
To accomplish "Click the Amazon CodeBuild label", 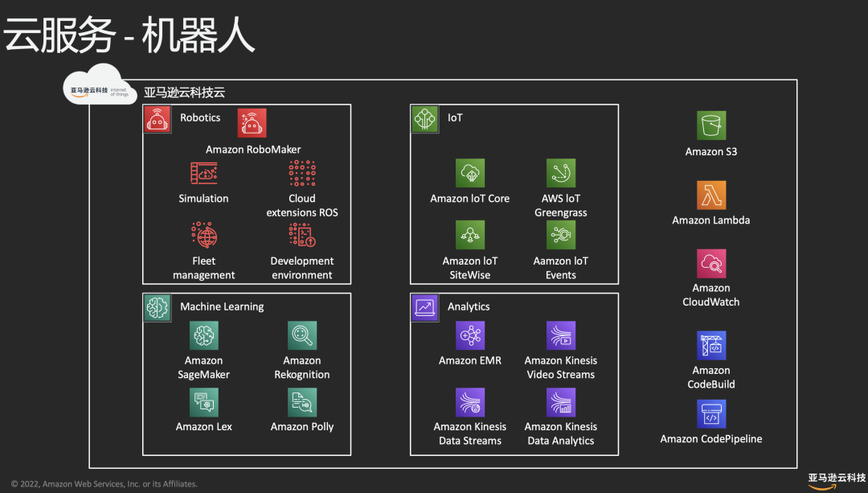I will coord(711,377).
